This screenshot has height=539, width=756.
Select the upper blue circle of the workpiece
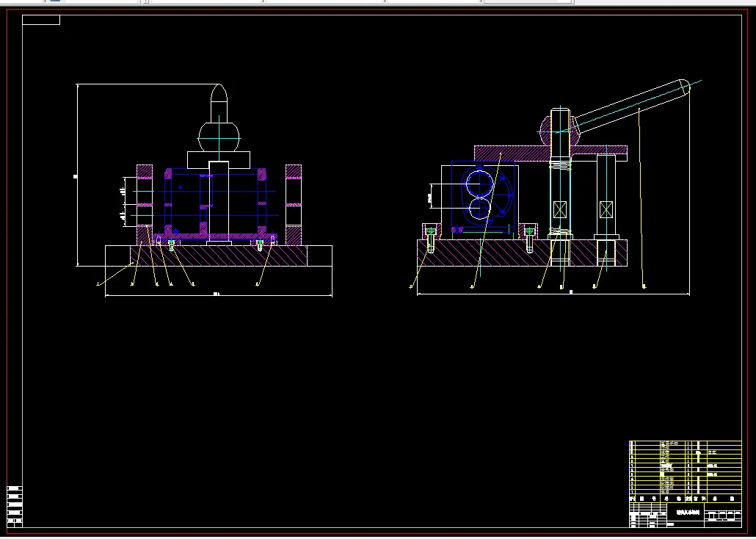[480, 184]
